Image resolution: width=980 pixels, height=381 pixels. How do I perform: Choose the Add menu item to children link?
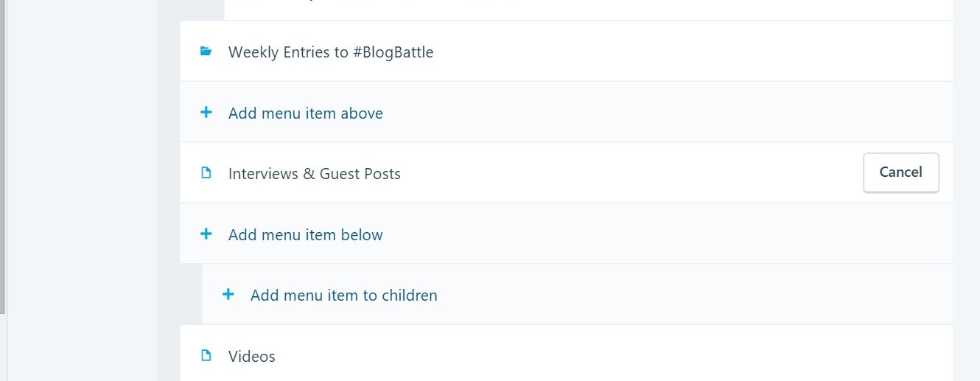coord(344,296)
